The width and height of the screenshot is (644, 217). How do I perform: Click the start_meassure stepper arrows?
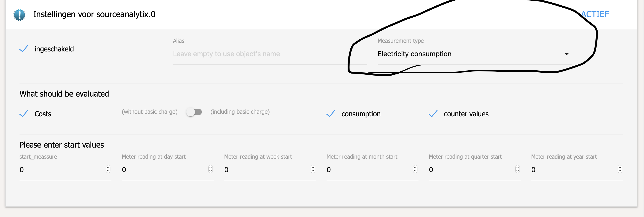pos(108,169)
